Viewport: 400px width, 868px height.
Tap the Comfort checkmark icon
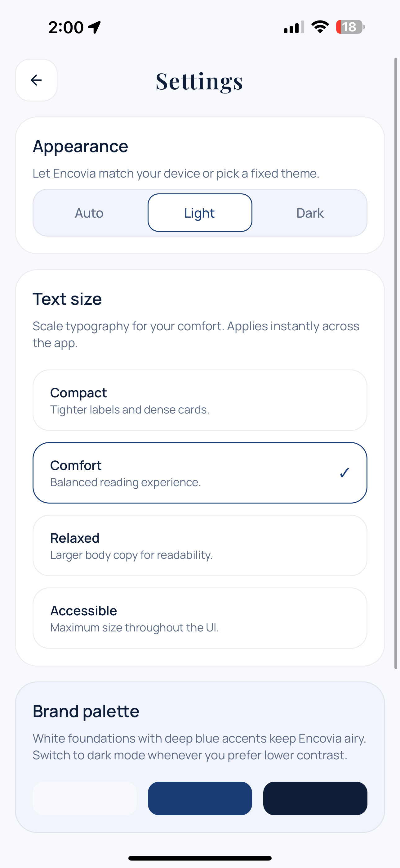[344, 473]
